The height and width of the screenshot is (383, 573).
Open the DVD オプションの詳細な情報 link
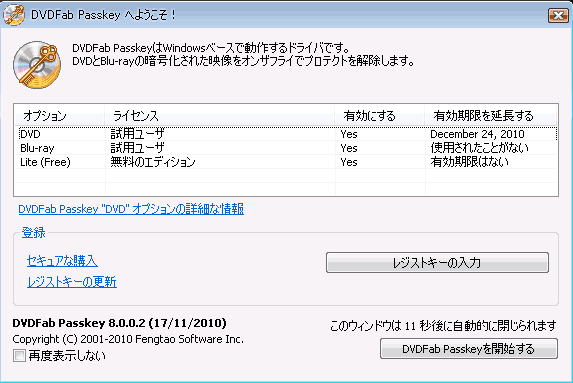pos(131,209)
